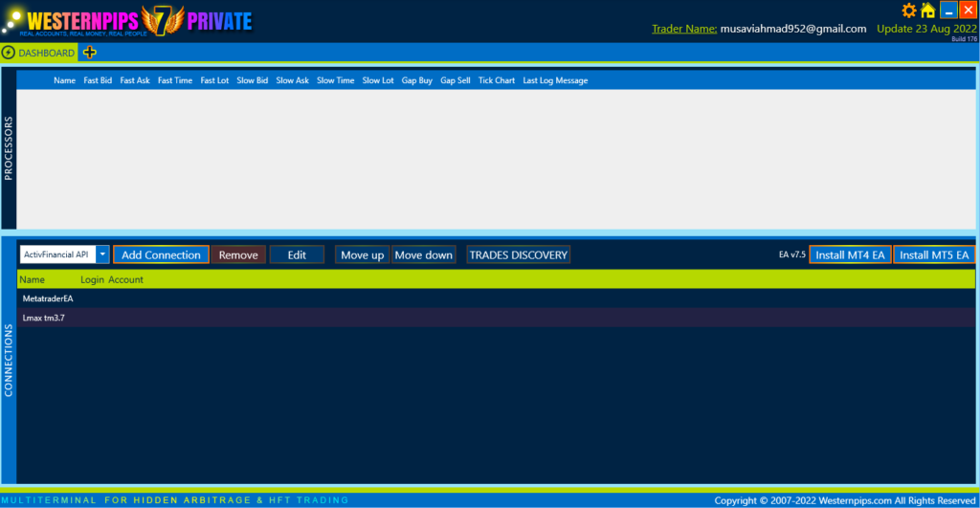Click Install MT4 EA button
This screenshot has width=980, height=508.
tap(850, 254)
